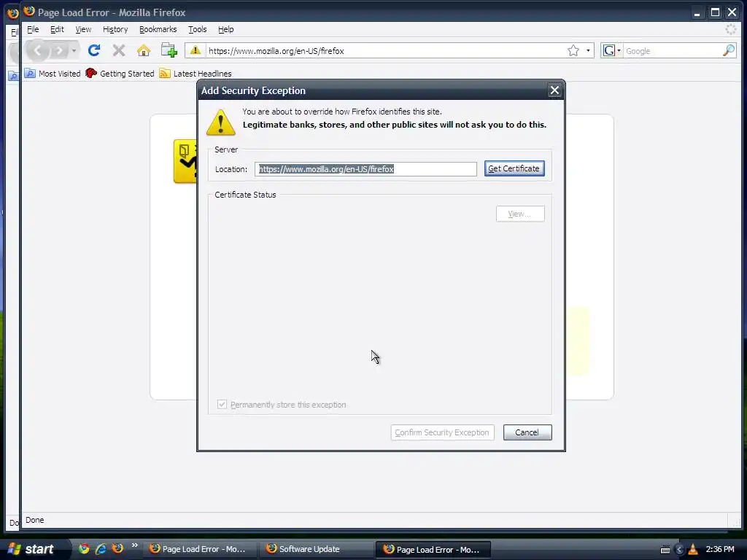Open the Help menu
Viewport: 747px width, 560px height.
[x=226, y=29]
